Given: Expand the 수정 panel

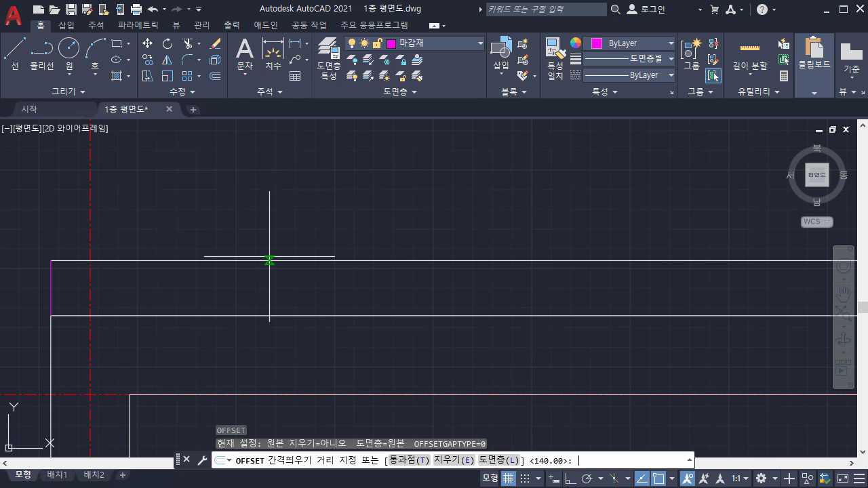Looking at the screenshot, I should 182,91.
